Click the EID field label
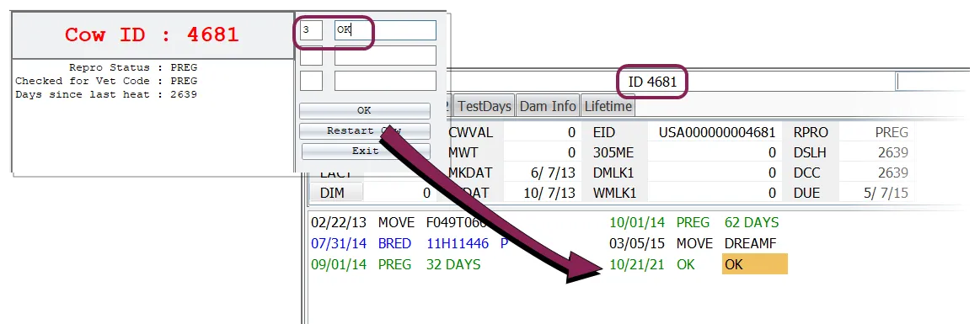Image resolution: width=980 pixels, height=324 pixels. [603, 132]
